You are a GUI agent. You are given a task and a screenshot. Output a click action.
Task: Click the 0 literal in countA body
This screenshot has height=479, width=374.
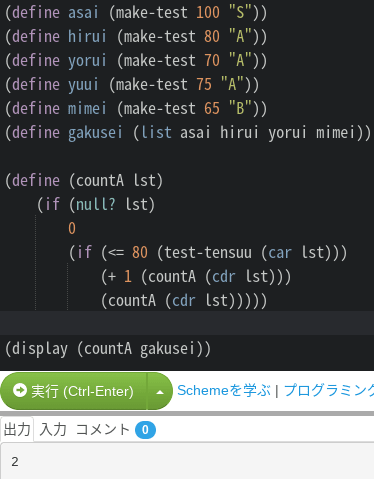click(72, 228)
